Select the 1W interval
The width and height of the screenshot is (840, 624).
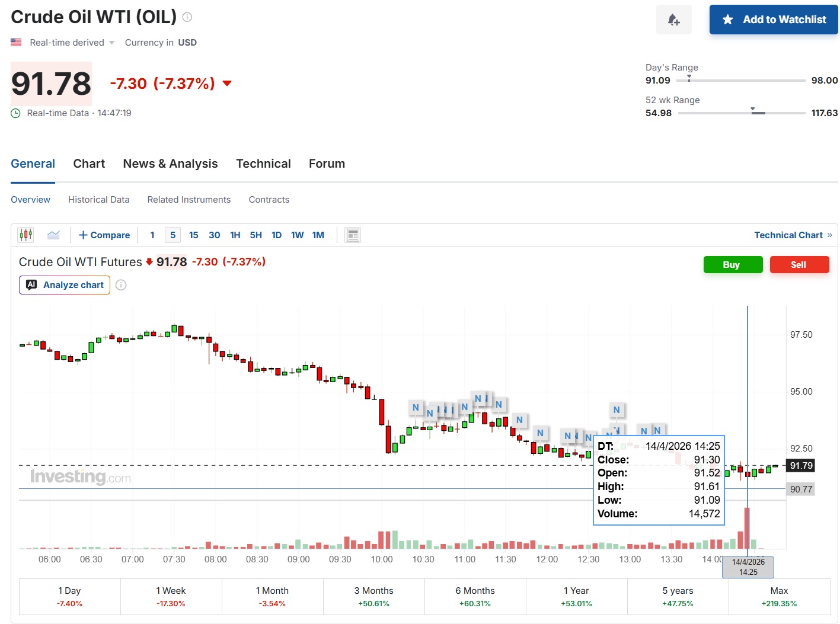tap(298, 235)
